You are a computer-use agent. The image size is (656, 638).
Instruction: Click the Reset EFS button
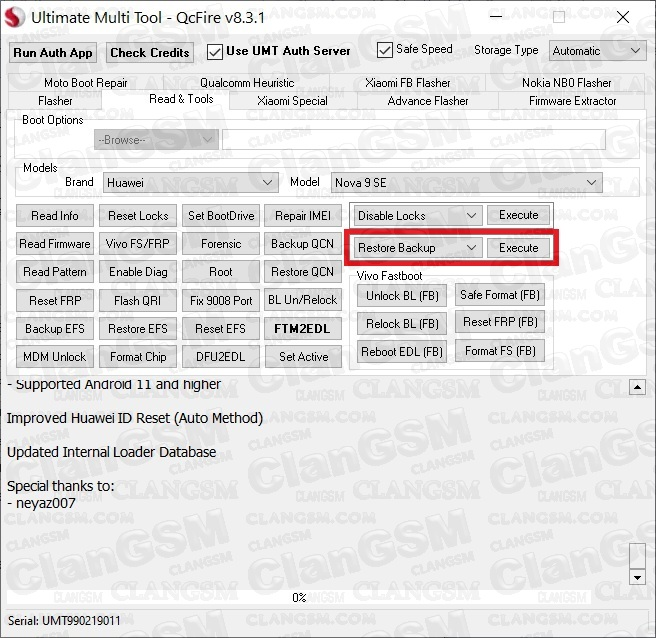pos(221,329)
